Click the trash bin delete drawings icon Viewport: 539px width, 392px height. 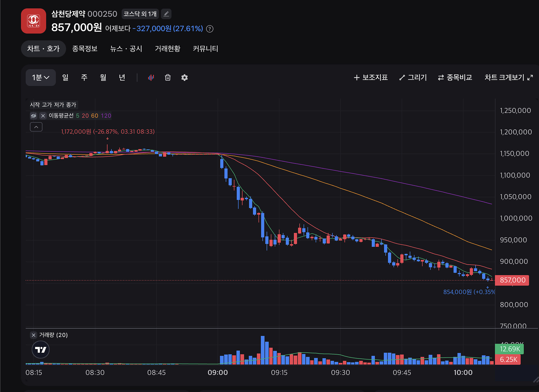point(168,78)
